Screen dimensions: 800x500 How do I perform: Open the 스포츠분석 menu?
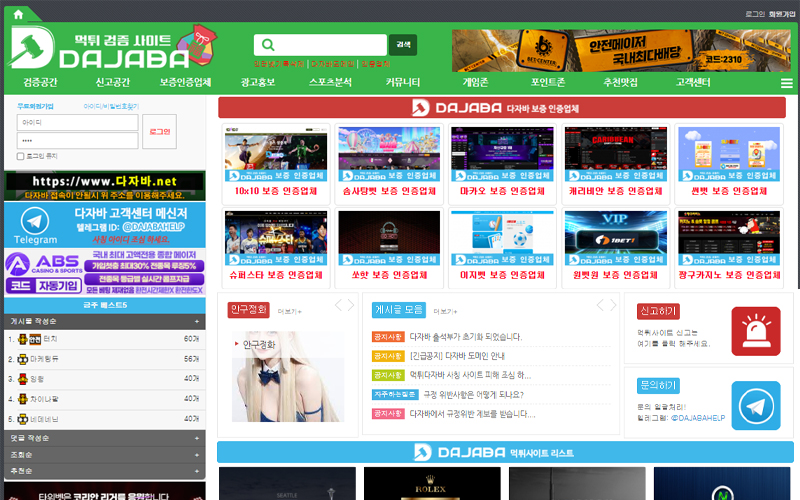[x=330, y=82]
